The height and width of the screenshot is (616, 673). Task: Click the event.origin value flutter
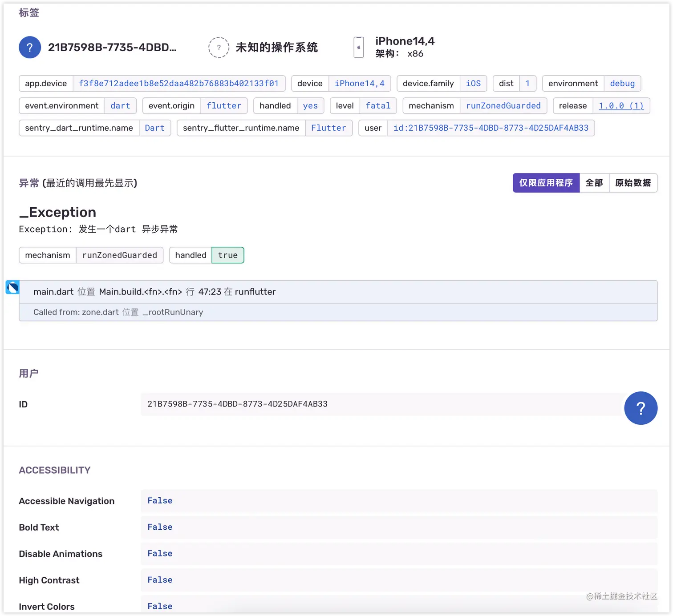(224, 106)
